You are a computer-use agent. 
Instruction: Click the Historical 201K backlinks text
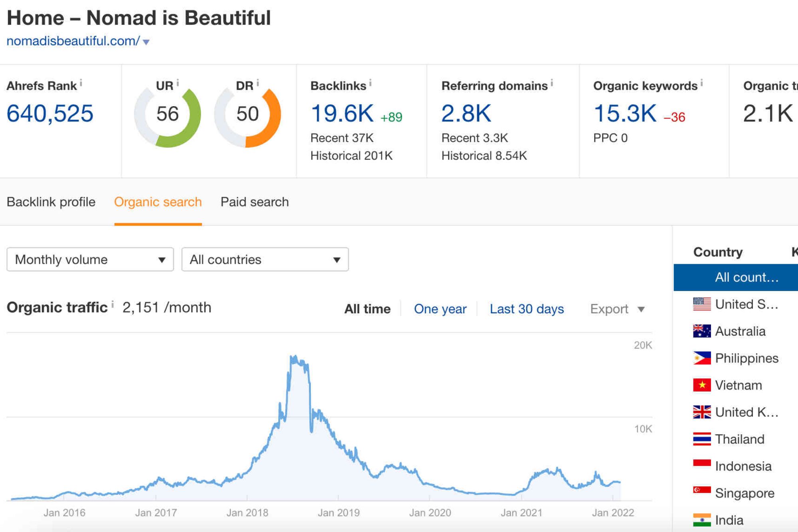coord(352,156)
